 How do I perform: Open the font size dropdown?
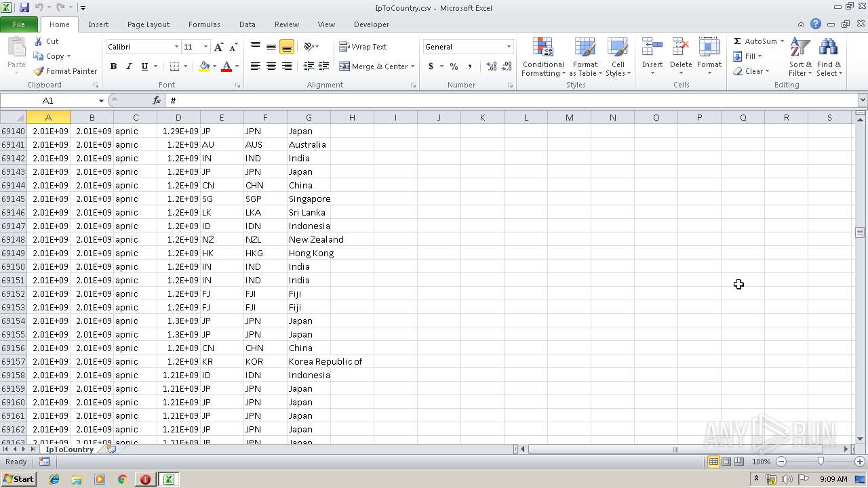point(205,47)
